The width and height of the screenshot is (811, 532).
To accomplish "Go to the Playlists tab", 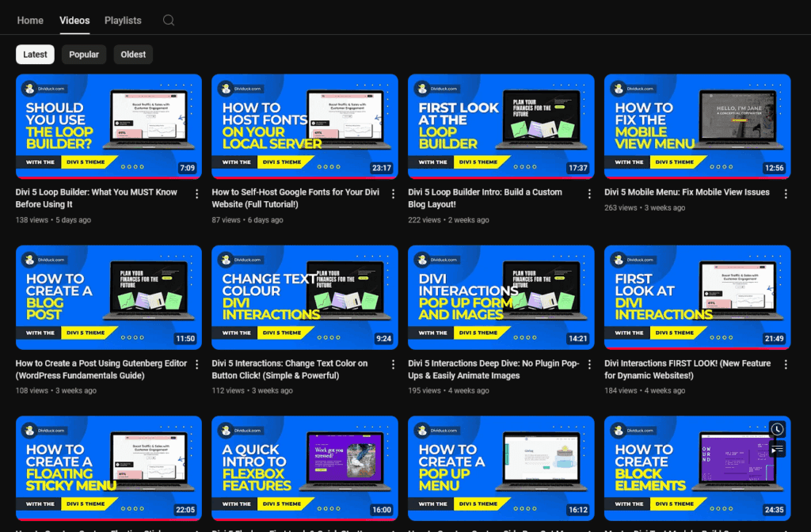I will (123, 20).
